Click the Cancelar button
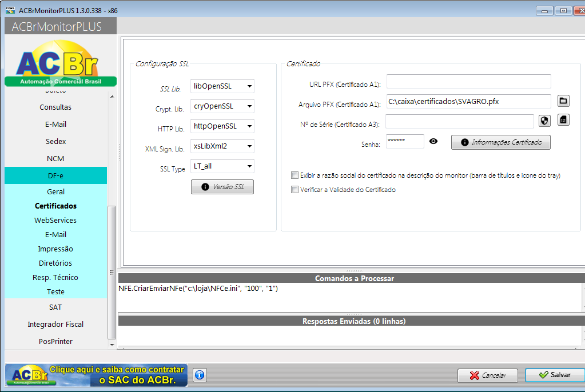 (488, 375)
